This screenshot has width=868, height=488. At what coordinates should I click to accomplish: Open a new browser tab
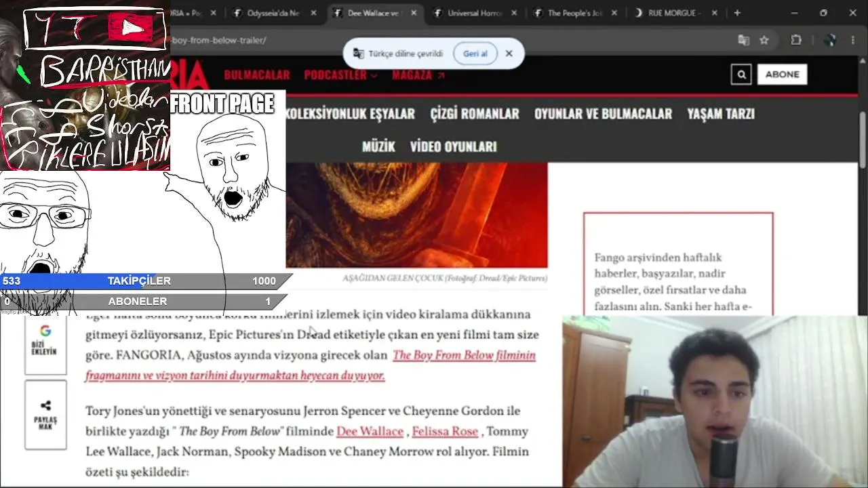tap(737, 13)
